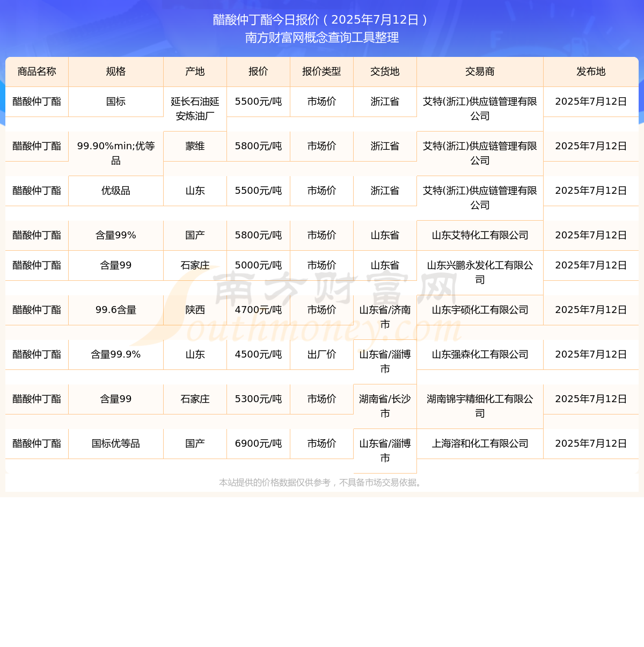This screenshot has height=647, width=644.
Task: Click the 含量99% specification cell
Action: (x=116, y=235)
